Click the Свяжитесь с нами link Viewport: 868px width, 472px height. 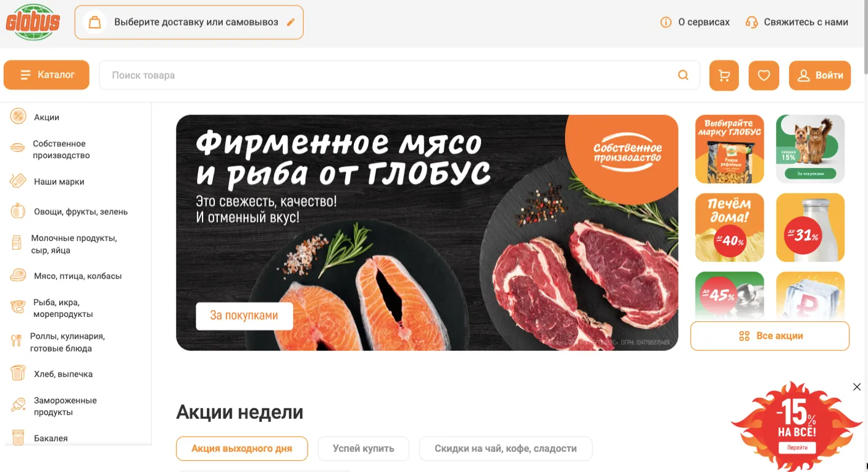coord(797,22)
